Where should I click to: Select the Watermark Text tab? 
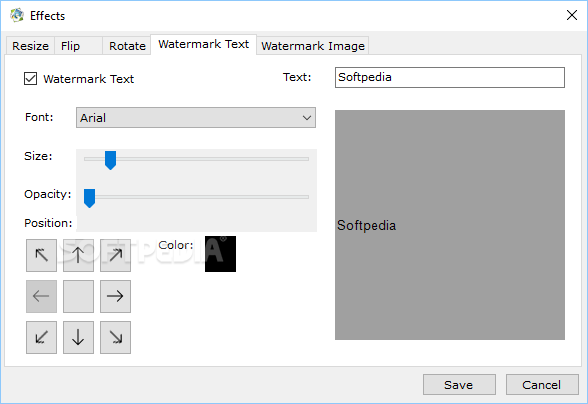pyautogui.click(x=204, y=44)
